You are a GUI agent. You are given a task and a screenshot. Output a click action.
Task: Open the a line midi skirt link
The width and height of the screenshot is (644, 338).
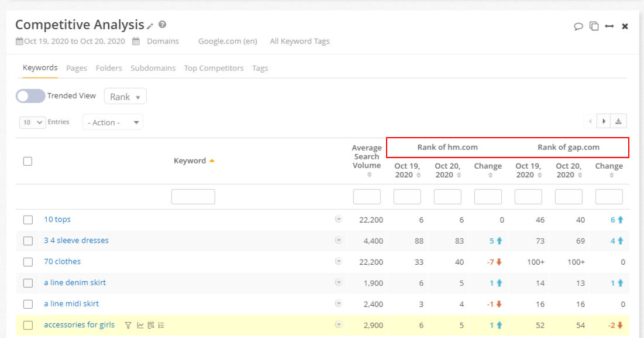(71, 303)
